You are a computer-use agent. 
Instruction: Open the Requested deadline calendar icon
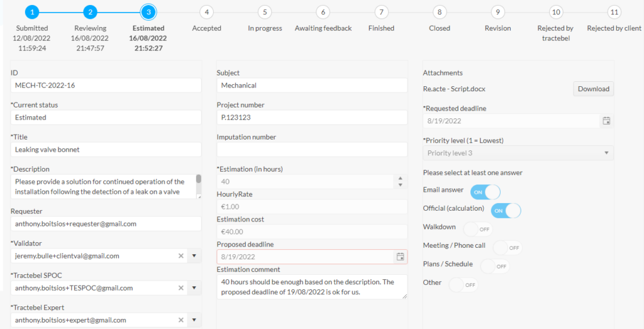pos(606,121)
